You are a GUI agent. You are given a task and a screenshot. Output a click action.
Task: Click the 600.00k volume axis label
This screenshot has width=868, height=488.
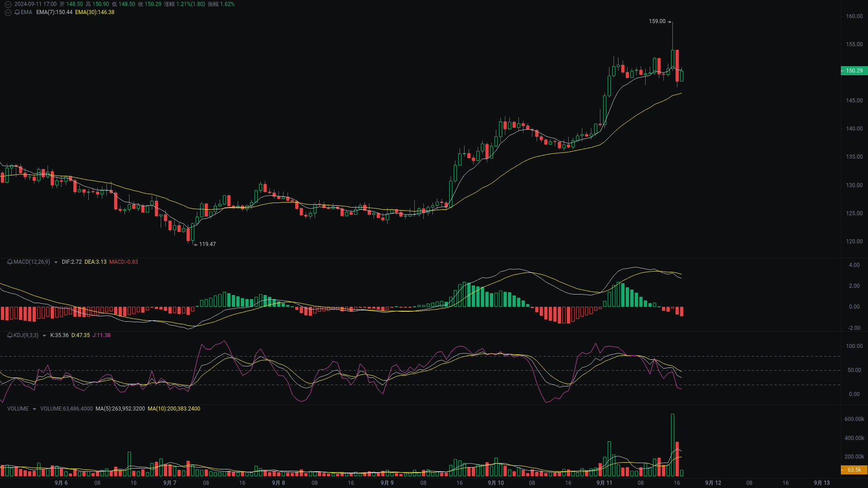point(854,419)
